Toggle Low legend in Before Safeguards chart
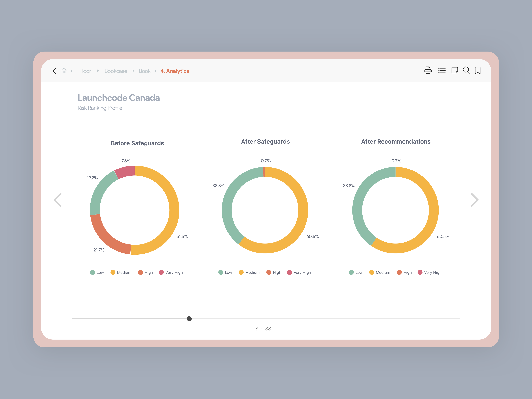This screenshot has width=532, height=399. 97,272
